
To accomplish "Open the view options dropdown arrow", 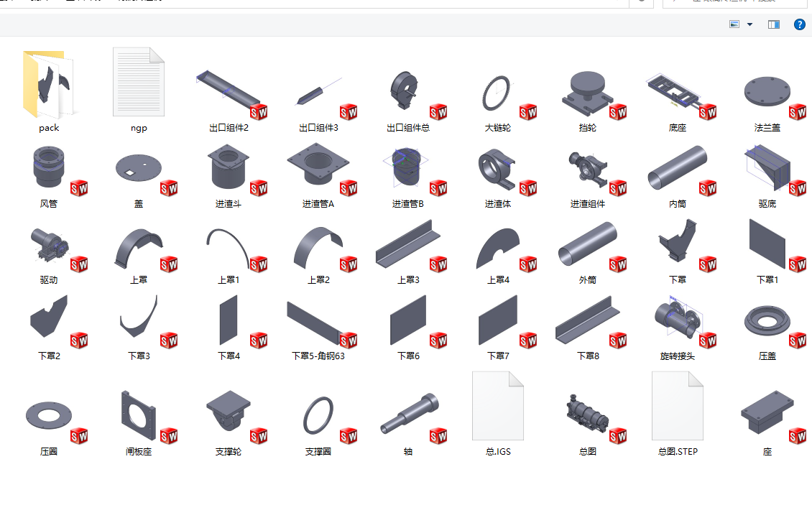I will click(x=749, y=24).
